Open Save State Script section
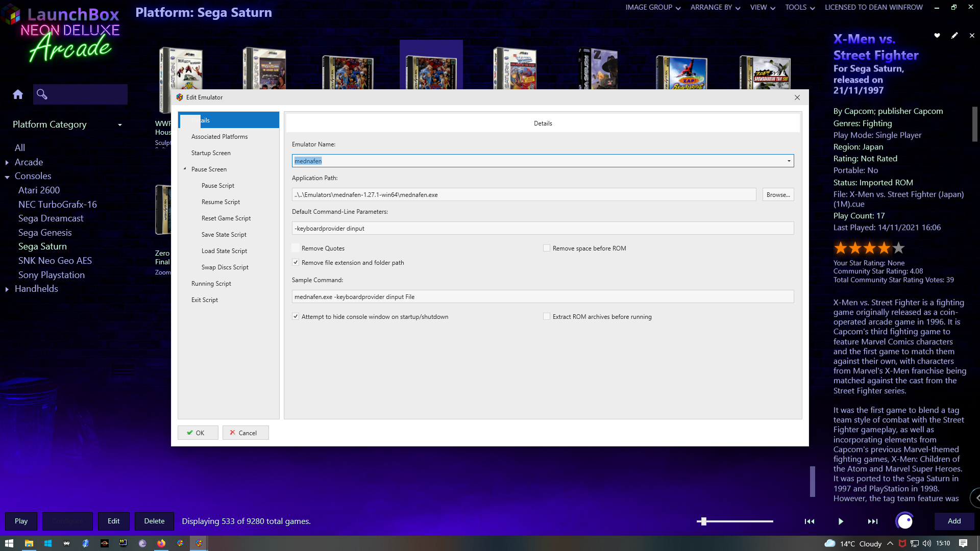The height and width of the screenshot is (551, 980). point(224,235)
